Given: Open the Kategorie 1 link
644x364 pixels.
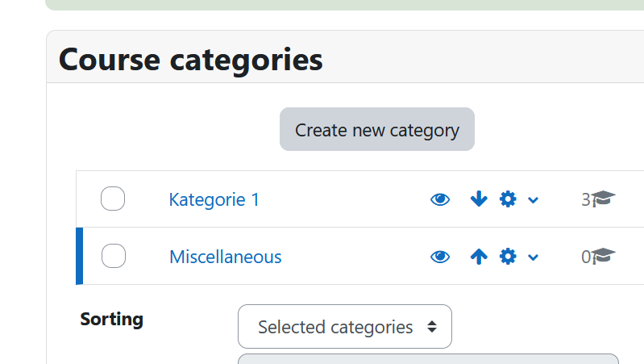Looking at the screenshot, I should point(214,200).
